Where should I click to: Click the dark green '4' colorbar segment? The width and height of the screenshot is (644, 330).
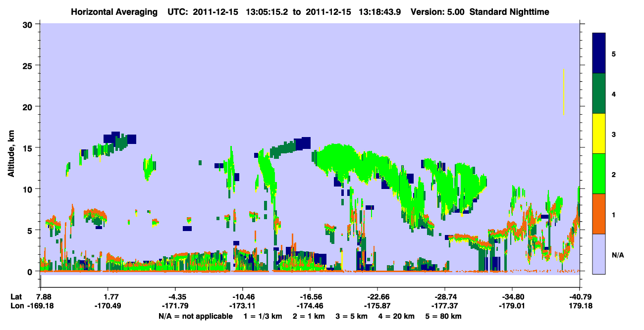pos(599,94)
